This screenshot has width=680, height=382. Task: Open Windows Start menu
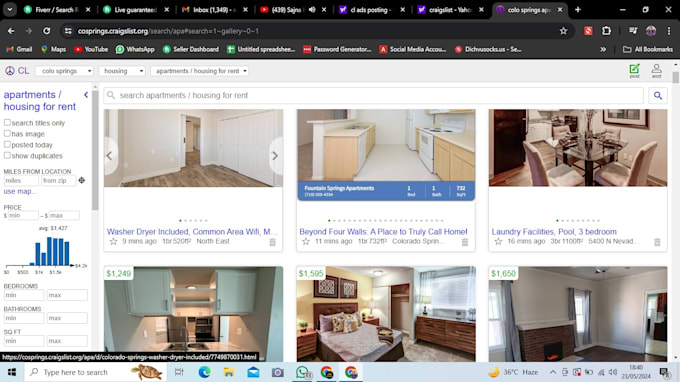coord(12,372)
